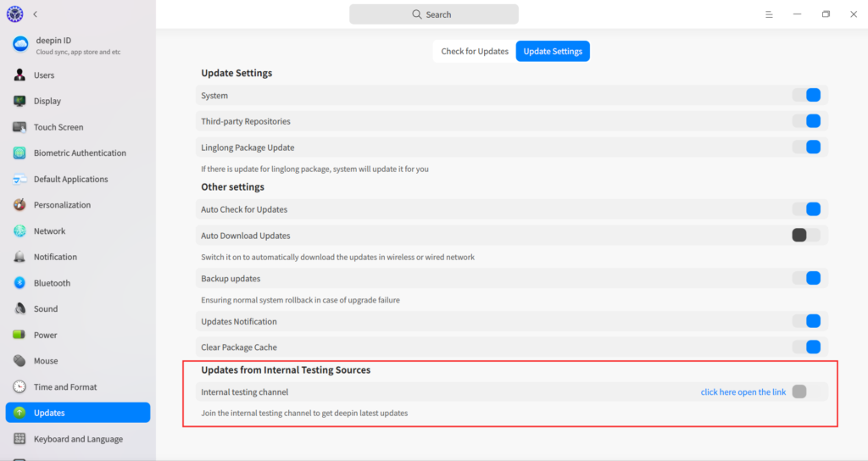Open Keyboard and Language settings

(78, 439)
